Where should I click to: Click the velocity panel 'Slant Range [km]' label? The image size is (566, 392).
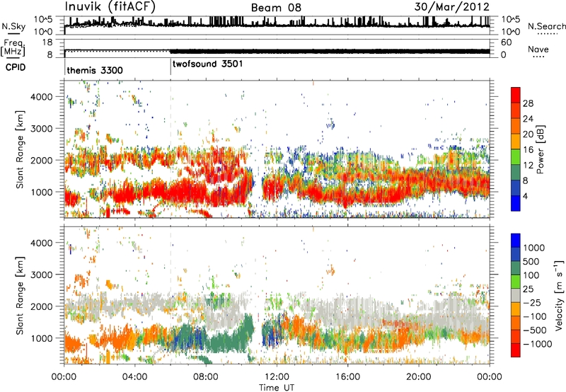[20, 296]
